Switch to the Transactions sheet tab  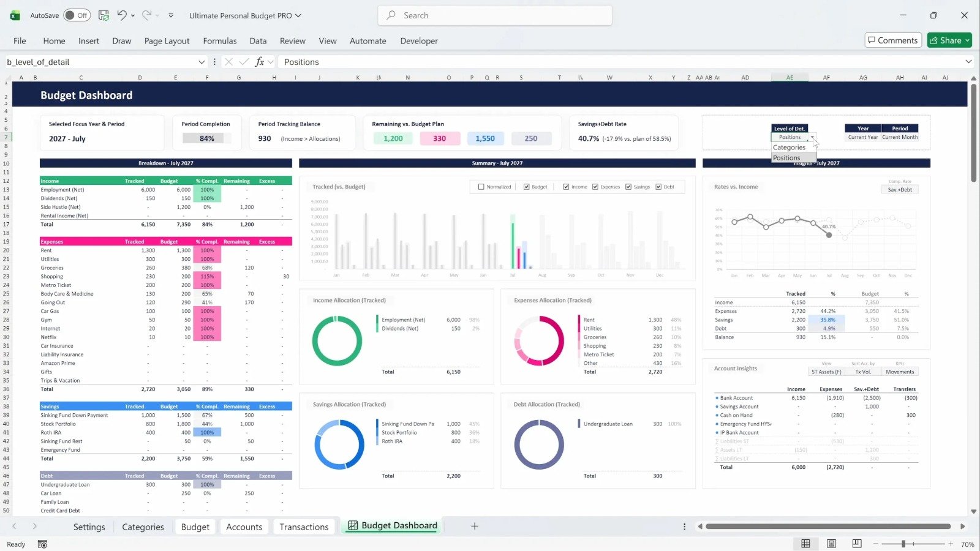pyautogui.click(x=304, y=527)
